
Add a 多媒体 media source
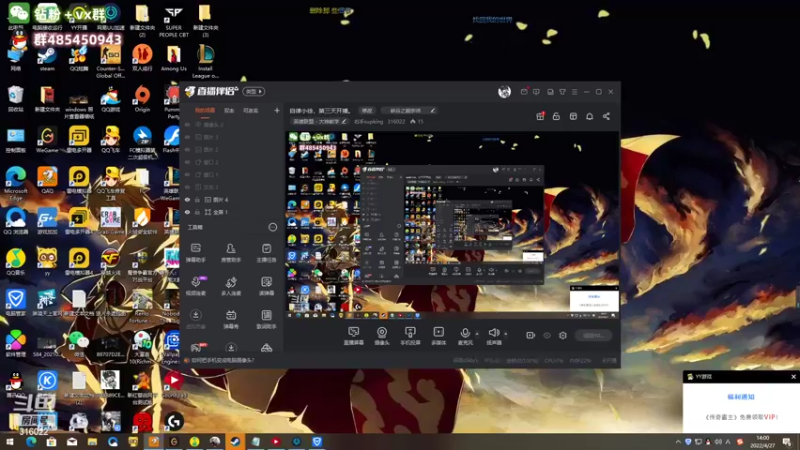pos(438,336)
